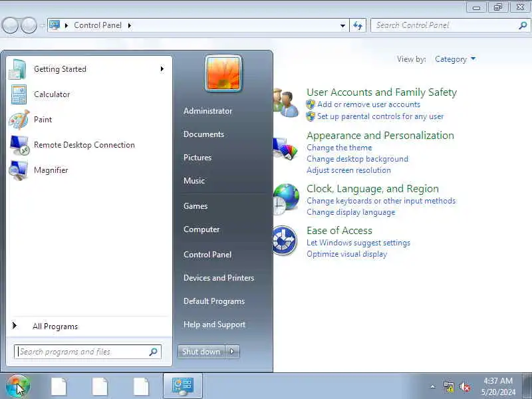Open the View by Category dropdown
The image size is (532, 399).
[456, 59]
